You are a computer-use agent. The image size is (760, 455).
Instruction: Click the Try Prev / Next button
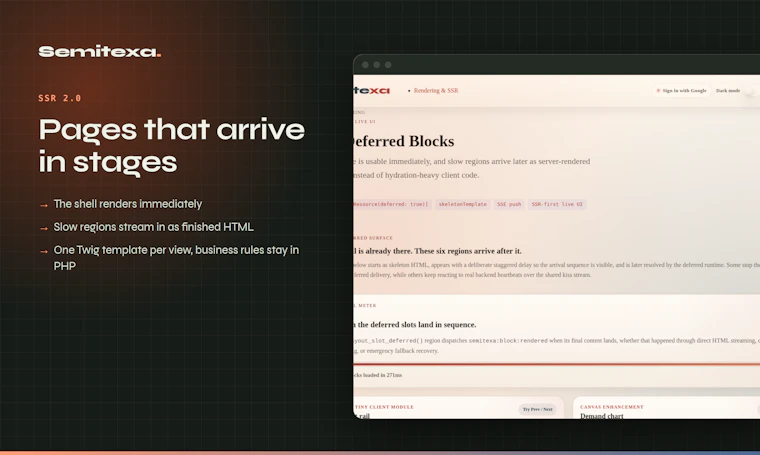pos(538,409)
